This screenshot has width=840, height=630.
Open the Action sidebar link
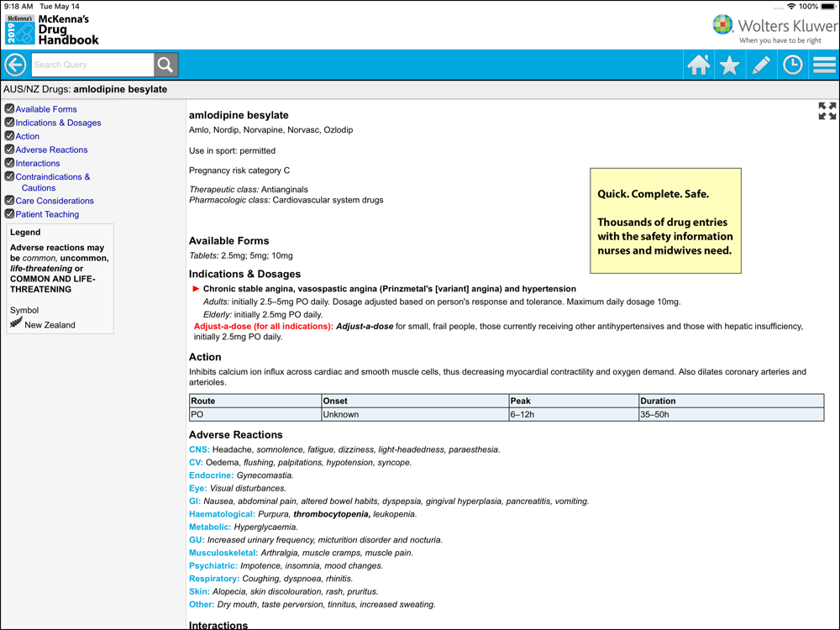(28, 136)
